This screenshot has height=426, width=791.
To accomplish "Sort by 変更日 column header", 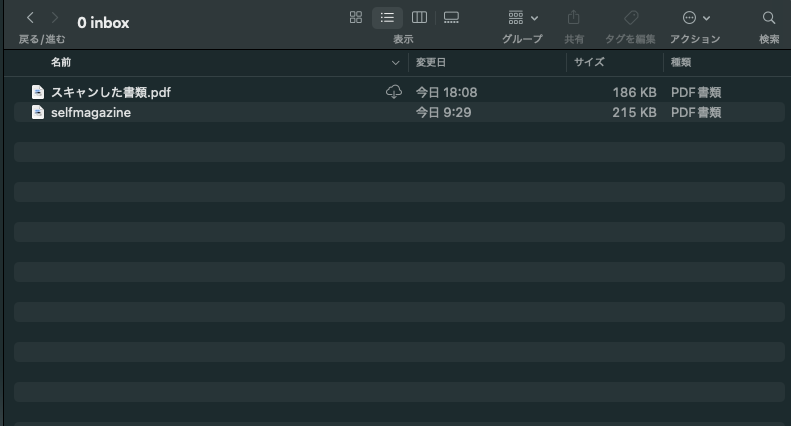I will coord(431,62).
